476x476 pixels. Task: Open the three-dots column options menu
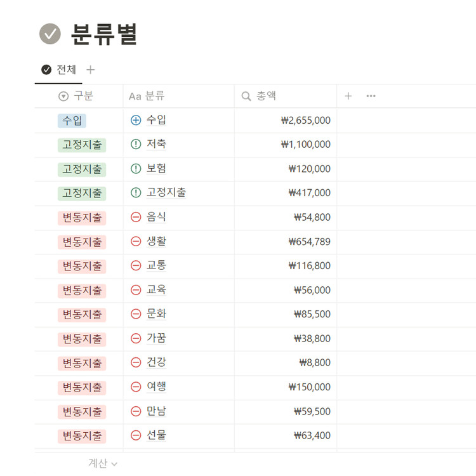tap(371, 96)
